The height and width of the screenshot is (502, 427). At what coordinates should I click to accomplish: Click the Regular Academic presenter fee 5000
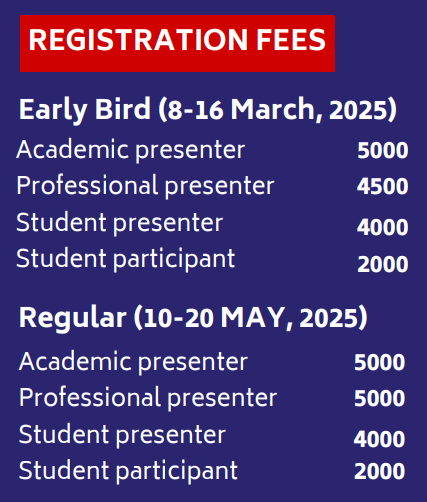point(380,363)
